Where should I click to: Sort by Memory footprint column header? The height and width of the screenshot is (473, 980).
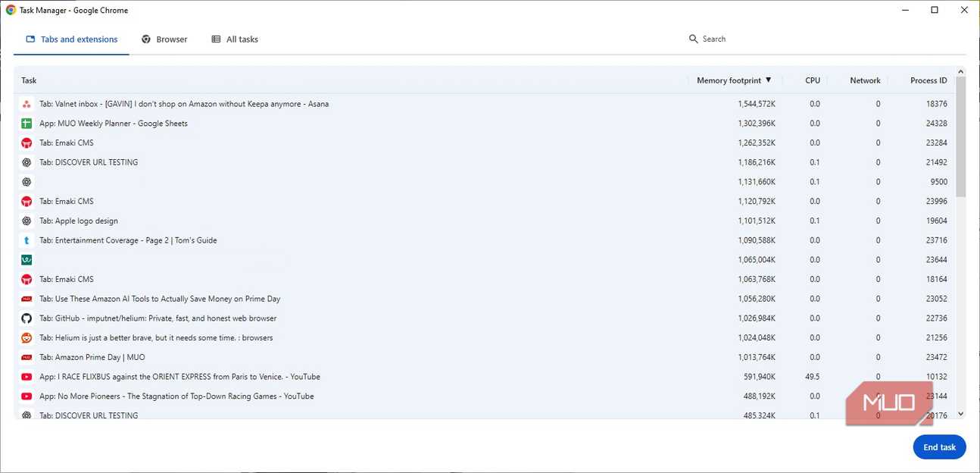coord(733,80)
